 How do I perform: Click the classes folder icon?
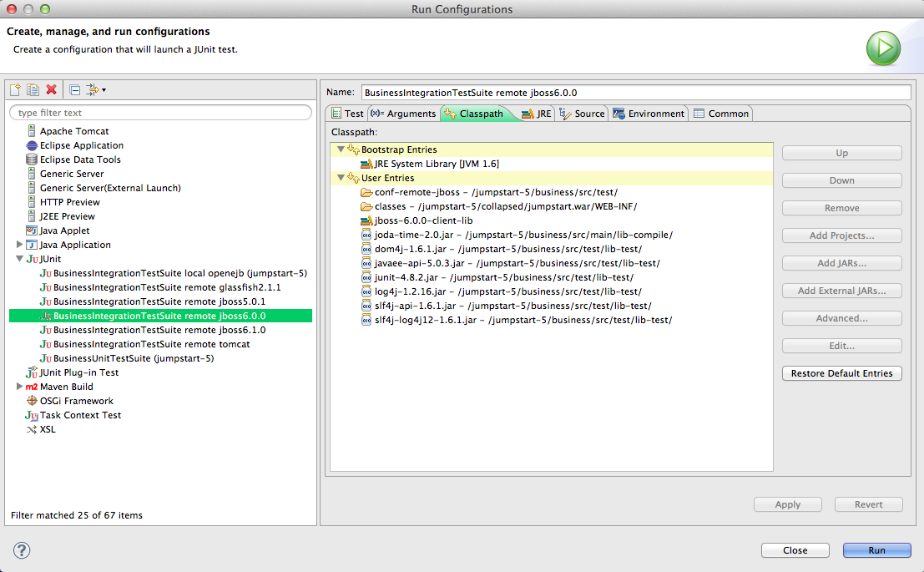[366, 206]
